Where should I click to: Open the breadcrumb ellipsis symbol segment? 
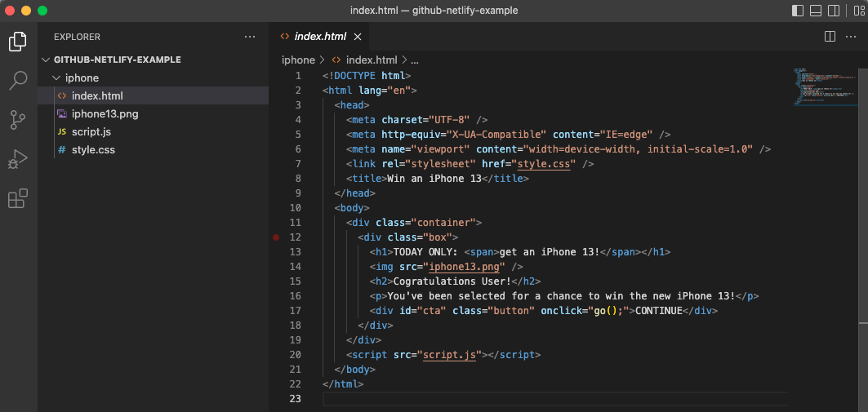414,60
